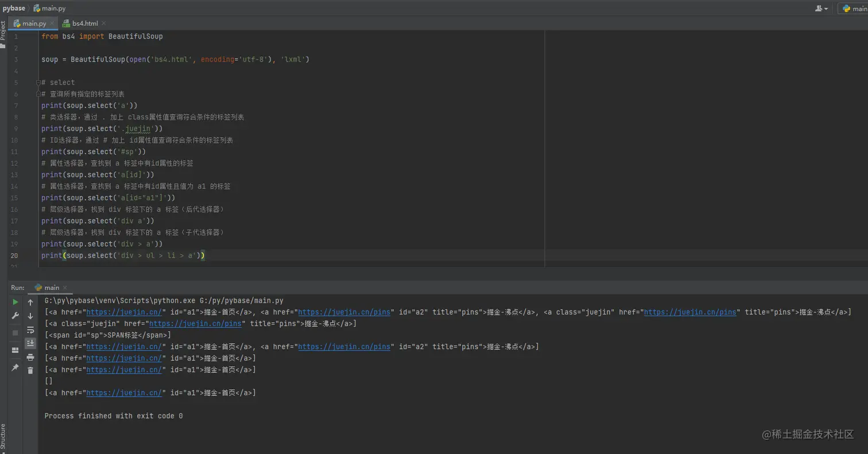Jump down the stack trace arrow
The width and height of the screenshot is (868, 454).
point(30,316)
